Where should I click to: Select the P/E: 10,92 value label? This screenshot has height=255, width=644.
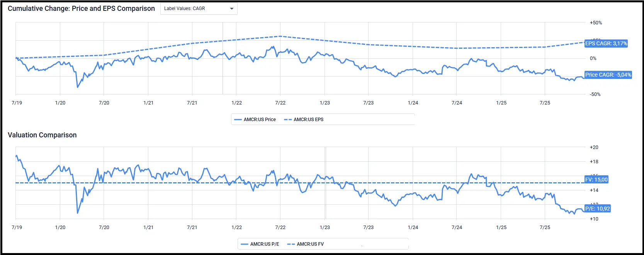pyautogui.click(x=597, y=209)
